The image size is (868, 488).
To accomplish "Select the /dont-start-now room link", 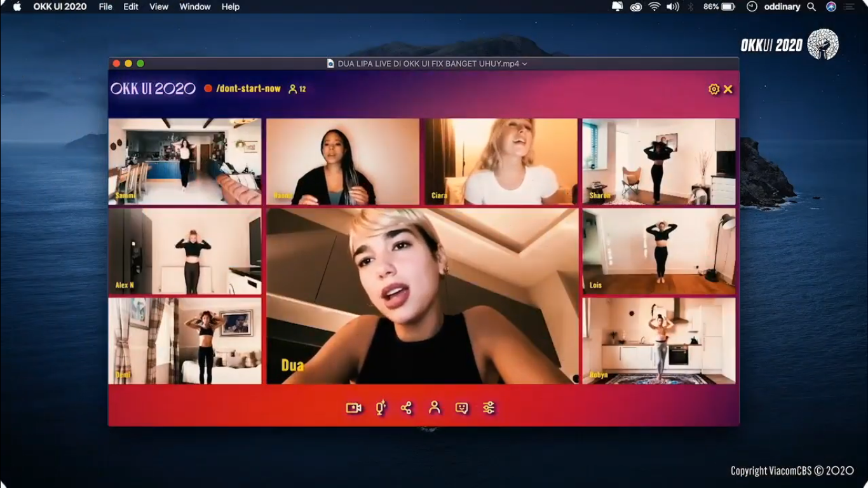I will [248, 89].
